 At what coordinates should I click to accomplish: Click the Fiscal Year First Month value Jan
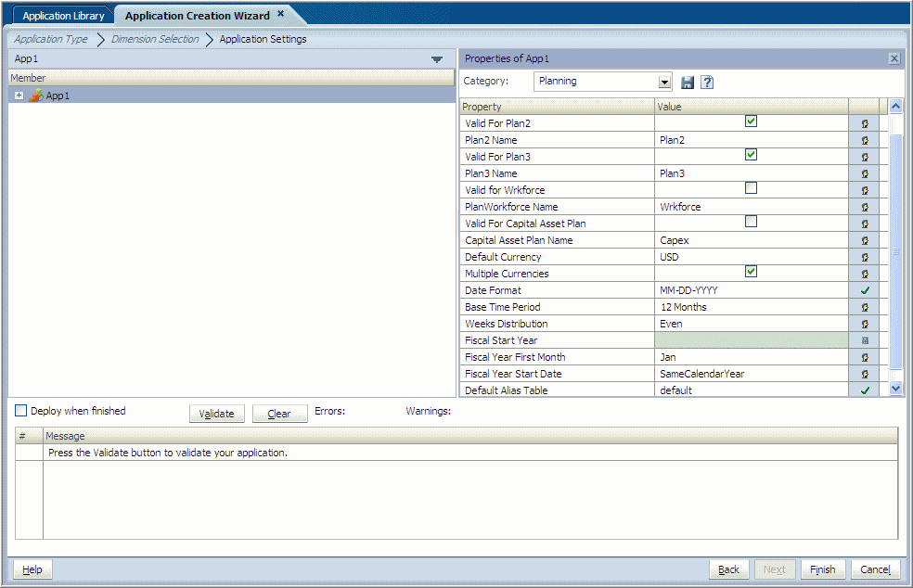click(x=752, y=357)
